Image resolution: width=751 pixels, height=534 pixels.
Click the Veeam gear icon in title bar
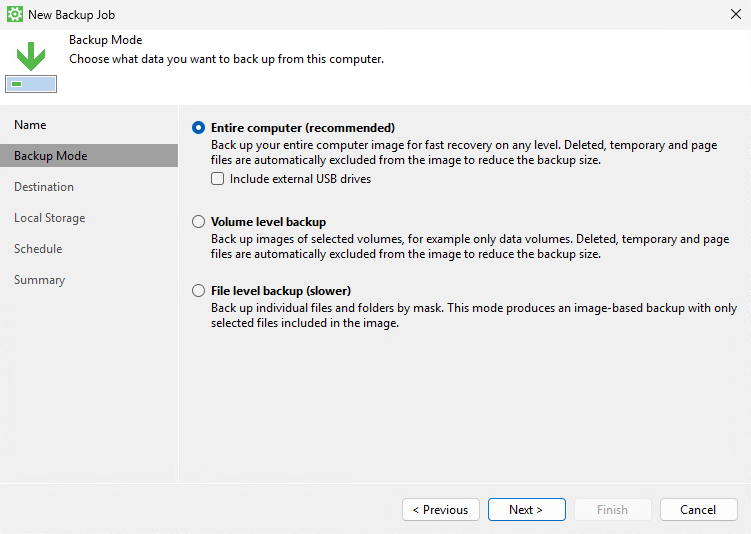pos(14,14)
